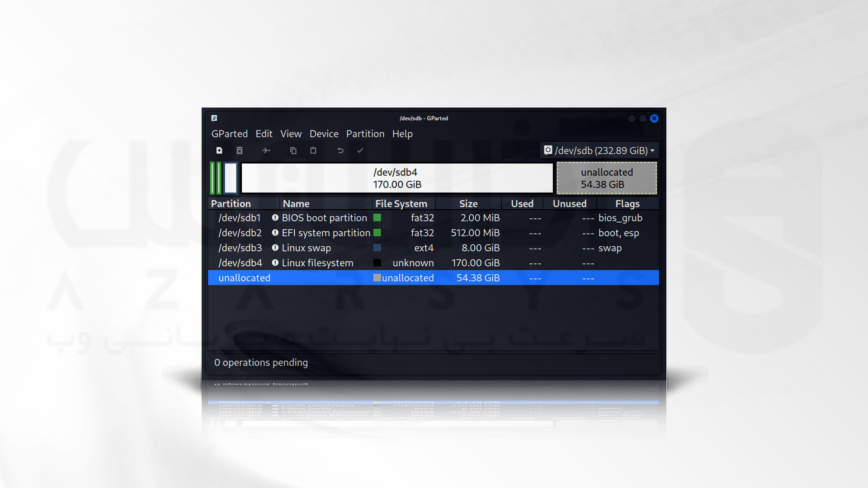Click the fat32 green swatch in /dev/sdb1 row
The image size is (868, 488).
377,218
